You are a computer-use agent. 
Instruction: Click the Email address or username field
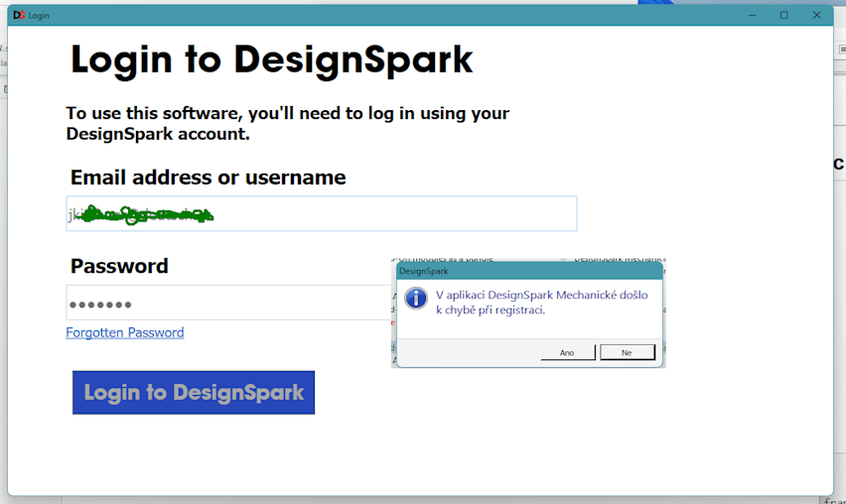(322, 214)
